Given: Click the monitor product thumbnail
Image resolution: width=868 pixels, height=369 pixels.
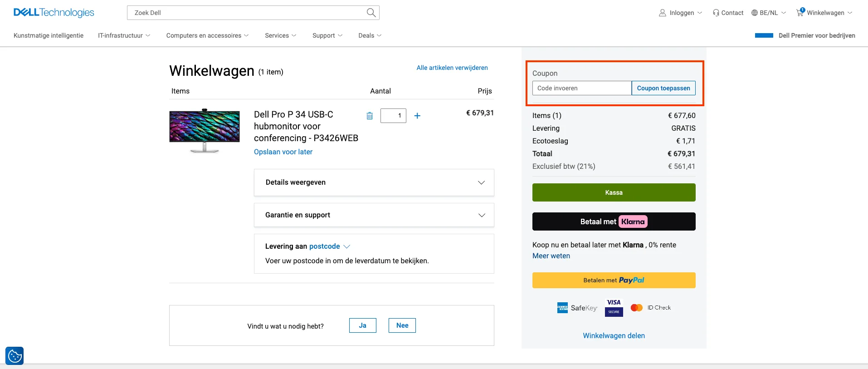Looking at the screenshot, I should (205, 131).
